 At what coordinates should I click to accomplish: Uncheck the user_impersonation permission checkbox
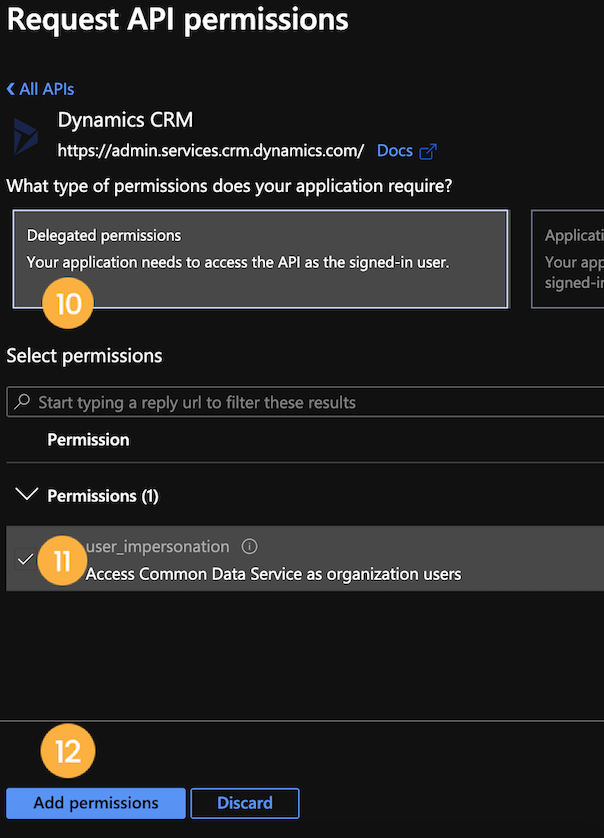(x=25, y=560)
